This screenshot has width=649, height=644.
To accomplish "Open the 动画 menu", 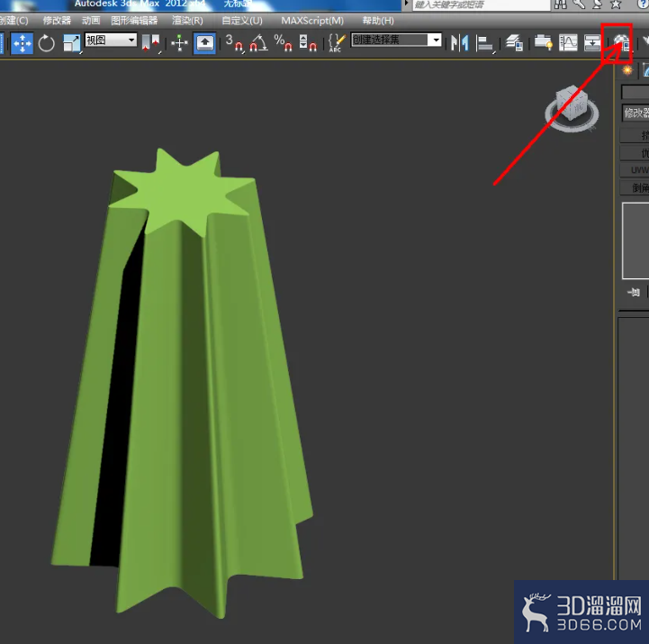I will click(91, 21).
